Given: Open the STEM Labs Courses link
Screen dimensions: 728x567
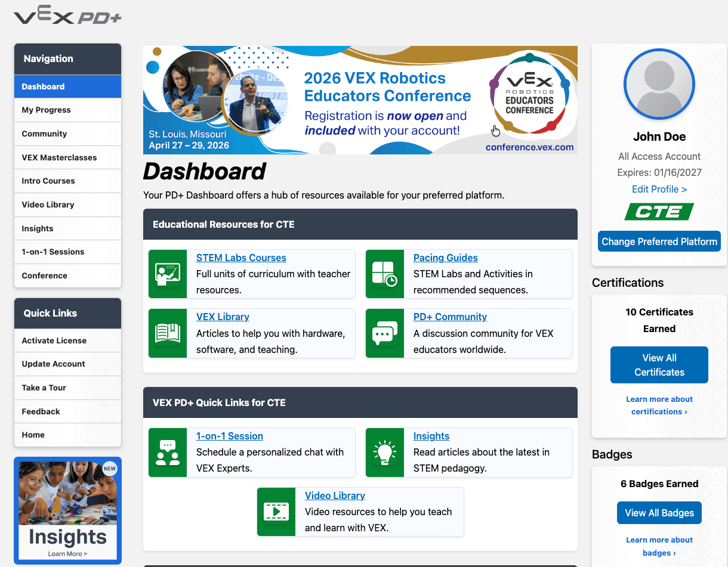Looking at the screenshot, I should pos(241,258).
